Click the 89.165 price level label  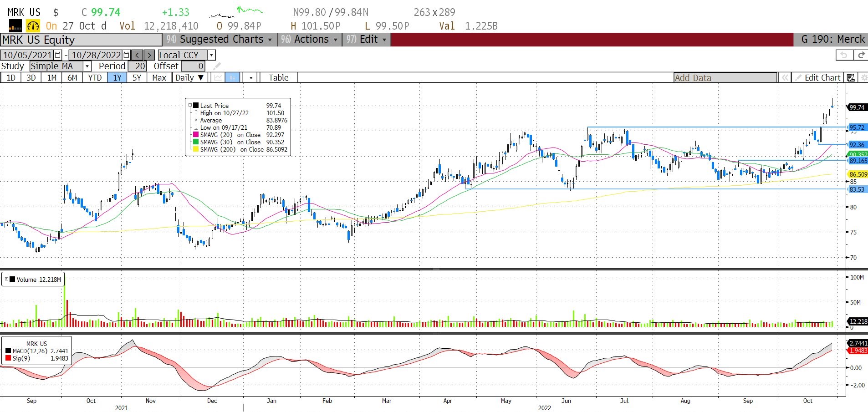tap(858, 161)
